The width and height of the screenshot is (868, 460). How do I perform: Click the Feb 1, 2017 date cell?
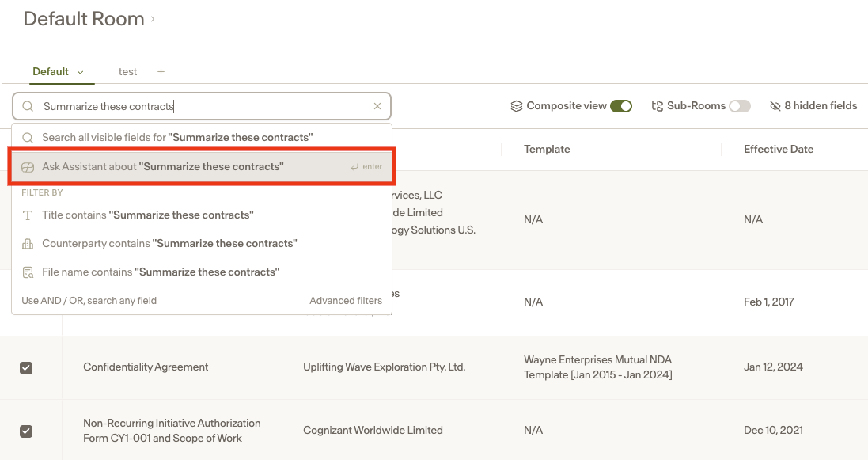[x=769, y=302]
